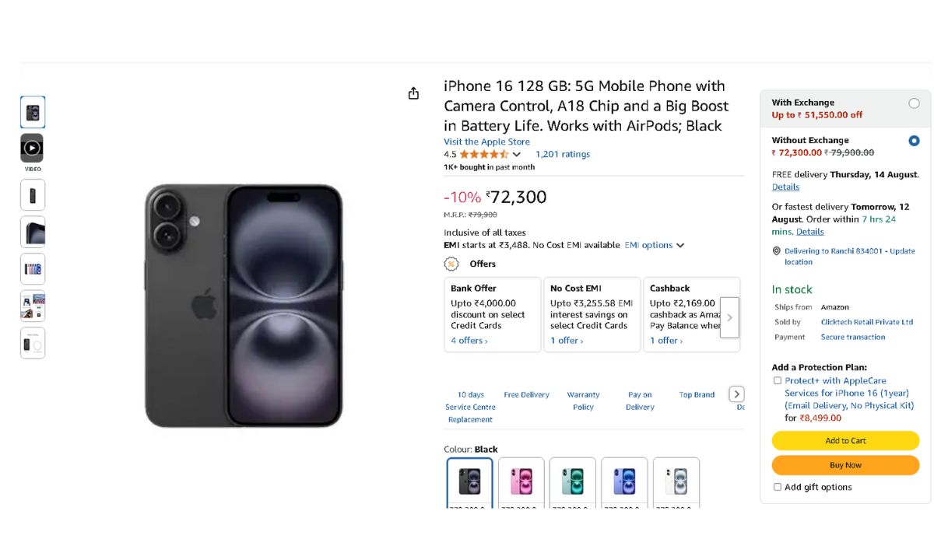The image size is (934, 560).
Task: Click the location pin icon near Ranchi
Action: (776, 251)
